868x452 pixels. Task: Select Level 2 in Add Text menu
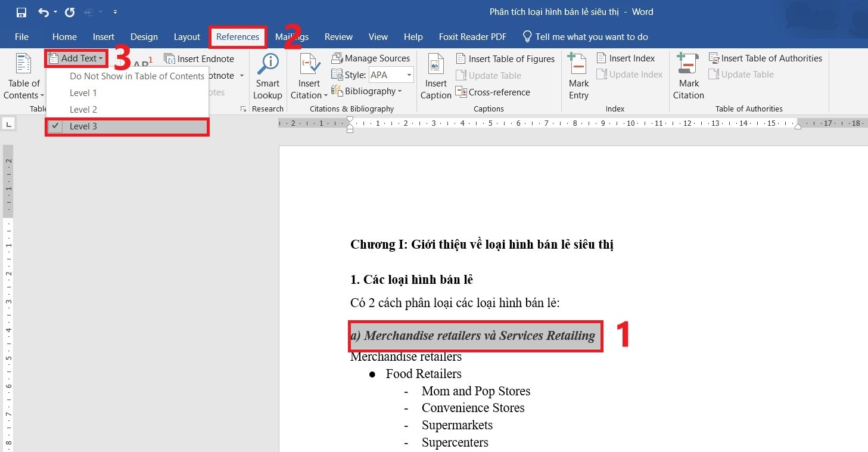pos(127,110)
